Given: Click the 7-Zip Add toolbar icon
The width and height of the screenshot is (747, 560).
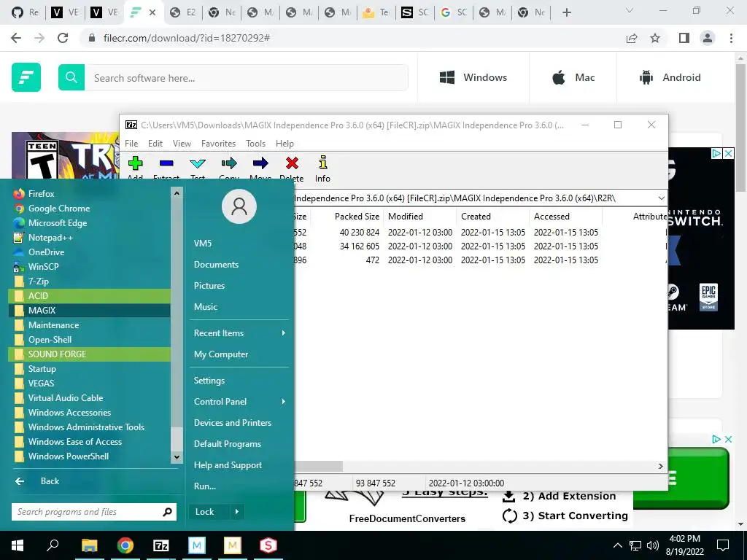Looking at the screenshot, I should click(135, 164).
